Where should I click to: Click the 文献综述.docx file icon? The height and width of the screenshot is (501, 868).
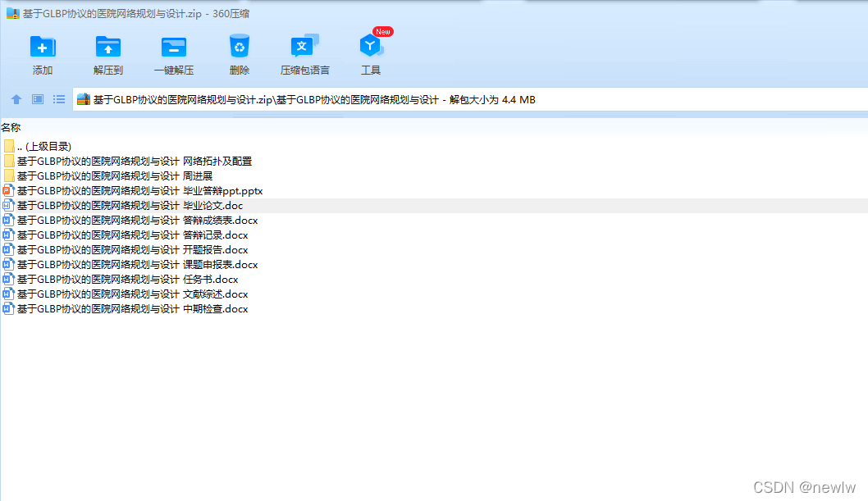7,294
